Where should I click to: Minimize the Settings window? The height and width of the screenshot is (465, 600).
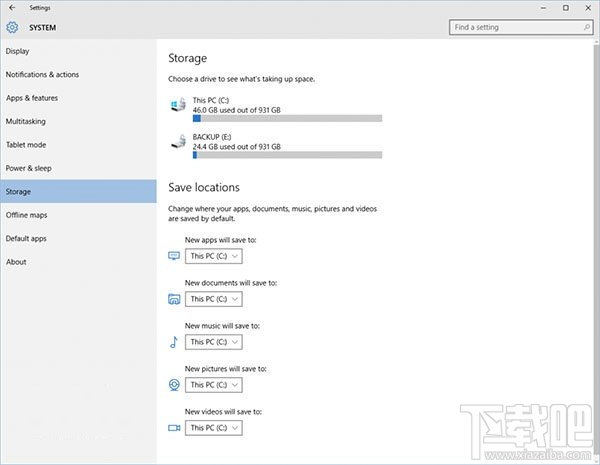click(x=543, y=8)
